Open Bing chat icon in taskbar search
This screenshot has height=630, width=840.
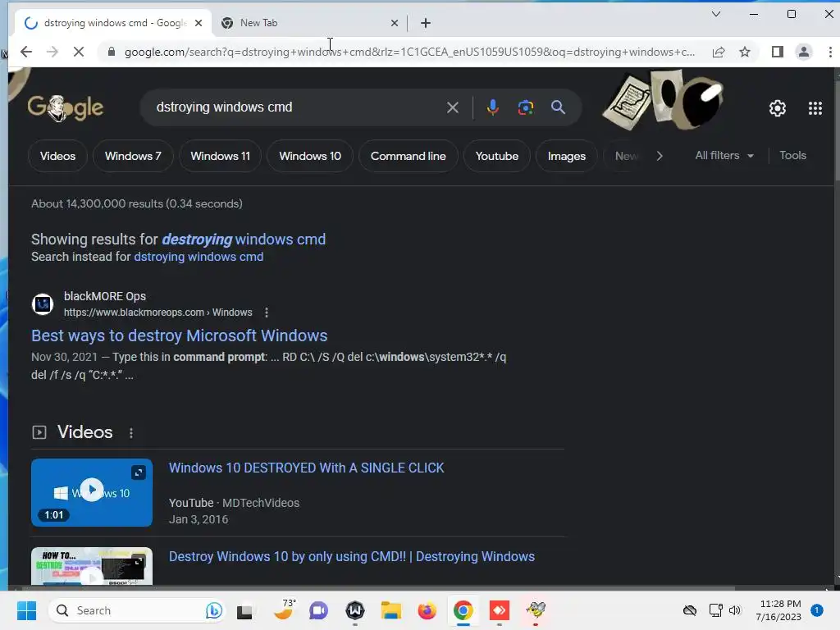point(214,610)
